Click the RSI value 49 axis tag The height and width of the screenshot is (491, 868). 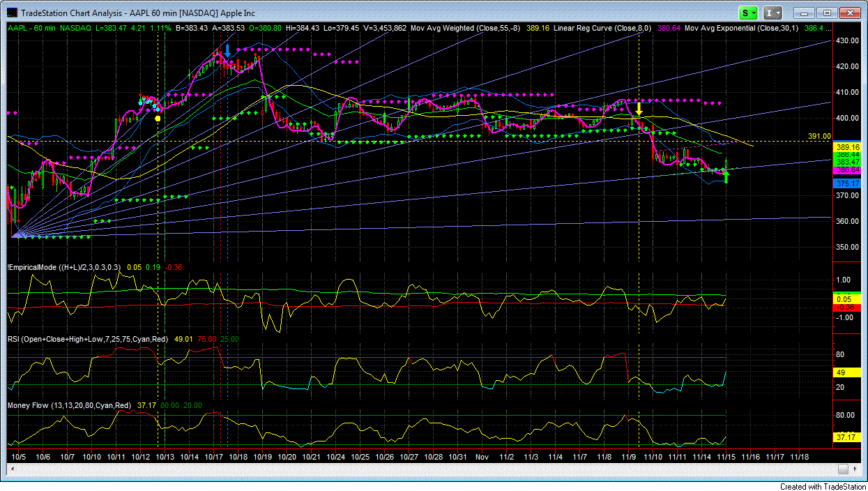[x=848, y=372]
